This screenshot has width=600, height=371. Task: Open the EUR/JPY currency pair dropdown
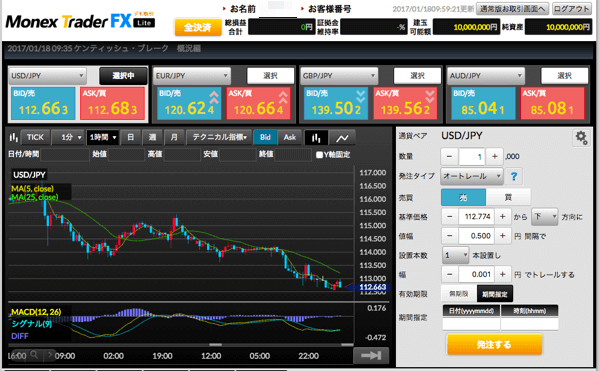point(192,76)
